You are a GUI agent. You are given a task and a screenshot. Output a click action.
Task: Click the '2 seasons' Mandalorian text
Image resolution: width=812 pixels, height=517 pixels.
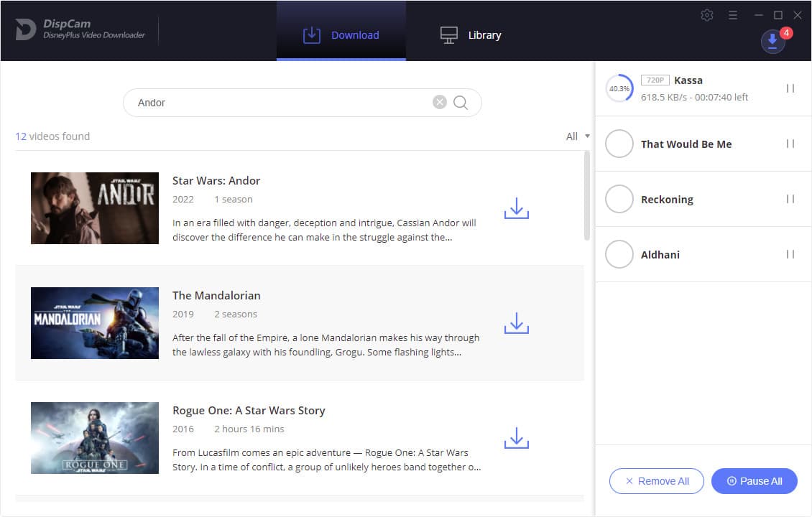pos(236,314)
